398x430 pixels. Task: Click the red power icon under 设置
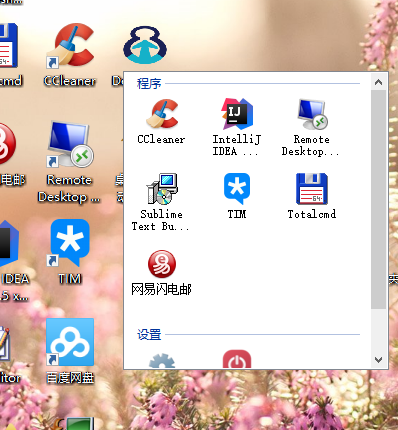point(237,359)
